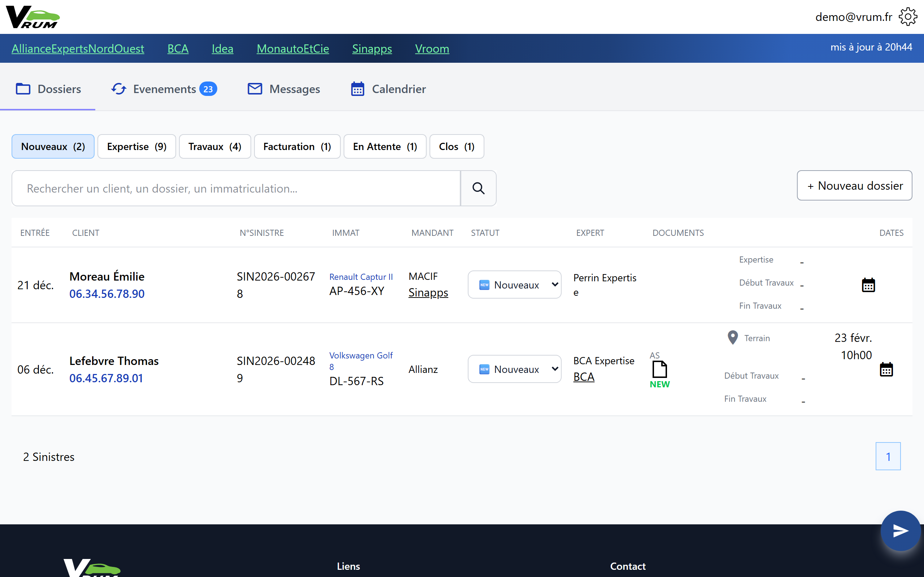Click the + Nouveau dossier button
The height and width of the screenshot is (577, 924).
pyautogui.click(x=854, y=185)
